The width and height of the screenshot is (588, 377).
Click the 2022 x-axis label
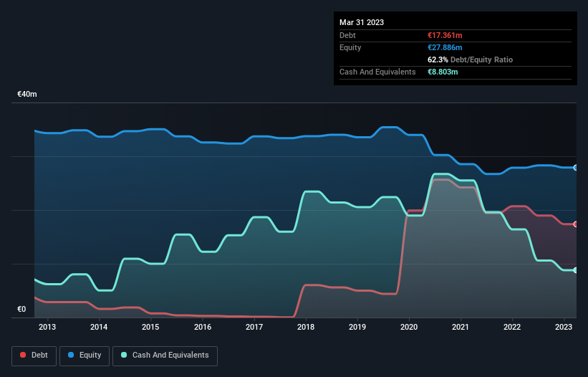tap(512, 327)
